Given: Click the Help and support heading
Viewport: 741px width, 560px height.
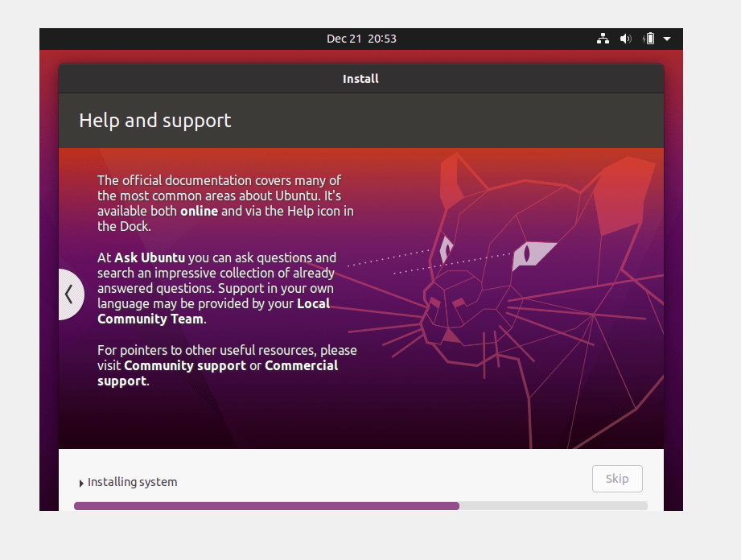Looking at the screenshot, I should 155,121.
